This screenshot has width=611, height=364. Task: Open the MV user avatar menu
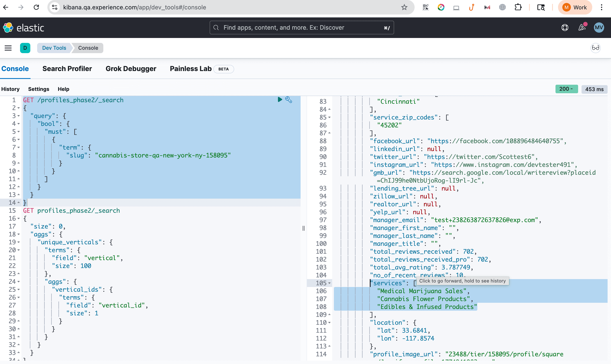coord(599,28)
